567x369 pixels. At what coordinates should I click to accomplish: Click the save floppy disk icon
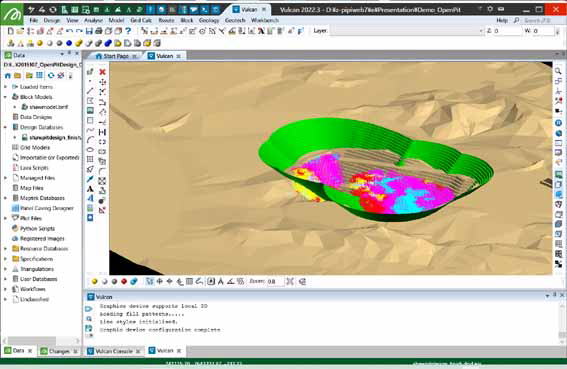(89, 31)
